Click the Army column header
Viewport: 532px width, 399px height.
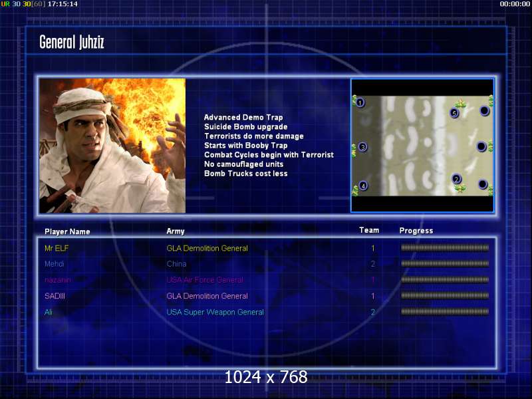(x=176, y=231)
